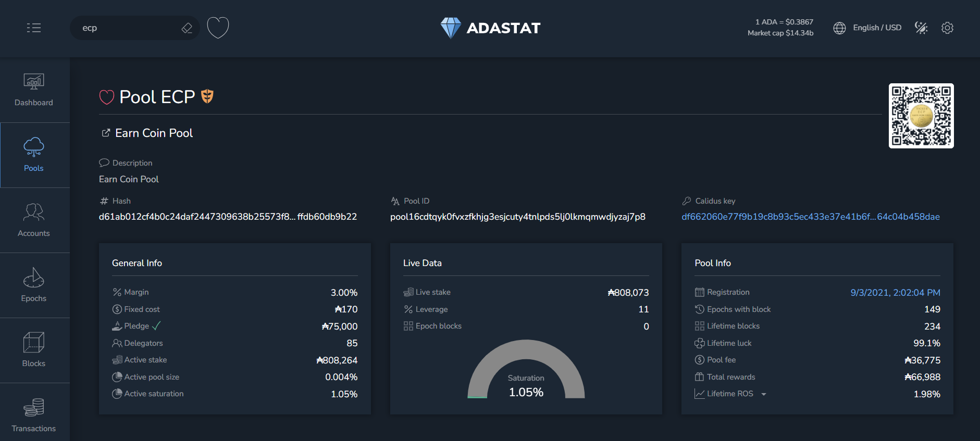Viewport: 980px width, 441px height.
Task: Click the pool QR code image
Action: pyautogui.click(x=921, y=116)
